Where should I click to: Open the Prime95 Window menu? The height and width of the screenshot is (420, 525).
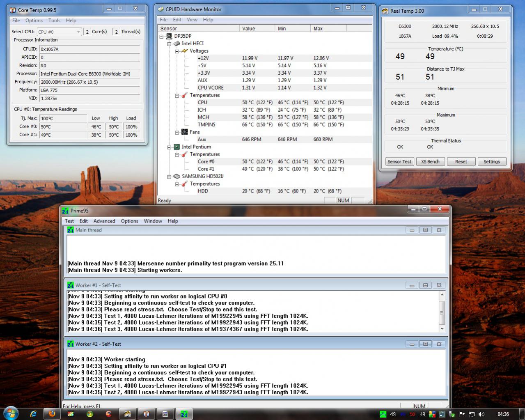coord(153,221)
